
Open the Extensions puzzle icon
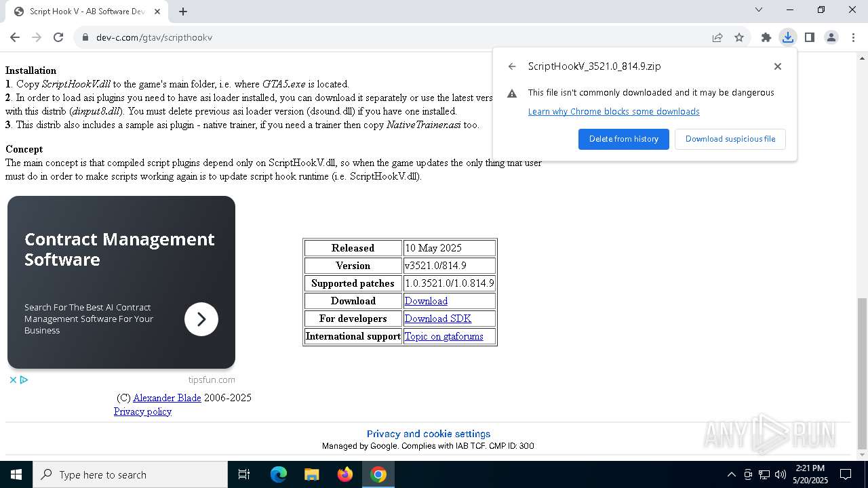(x=766, y=37)
